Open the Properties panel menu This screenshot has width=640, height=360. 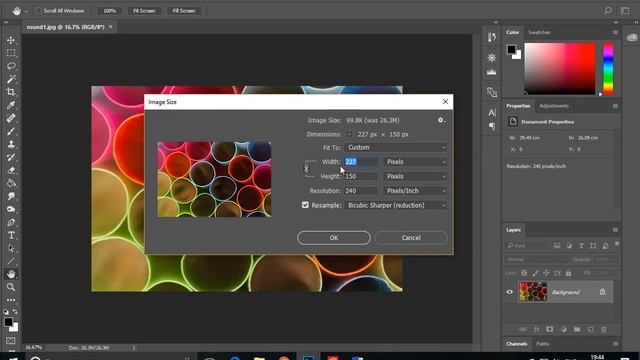coord(615,106)
